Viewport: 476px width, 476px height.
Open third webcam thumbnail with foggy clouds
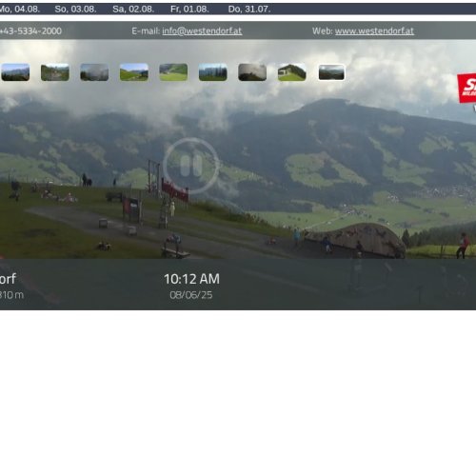94,72
